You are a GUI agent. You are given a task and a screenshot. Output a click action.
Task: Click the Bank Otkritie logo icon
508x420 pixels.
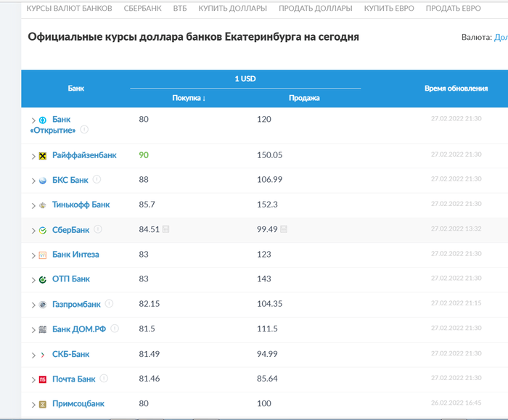point(42,120)
